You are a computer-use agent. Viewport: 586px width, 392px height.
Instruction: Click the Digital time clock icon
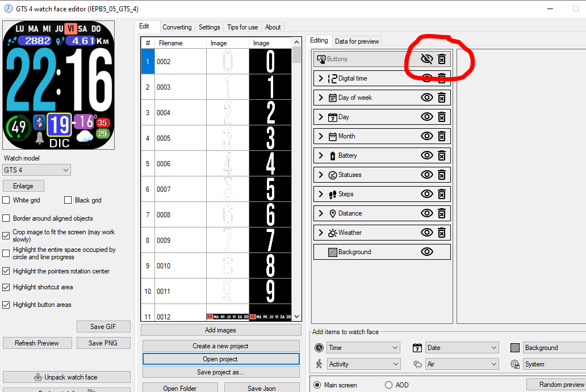tap(332, 78)
